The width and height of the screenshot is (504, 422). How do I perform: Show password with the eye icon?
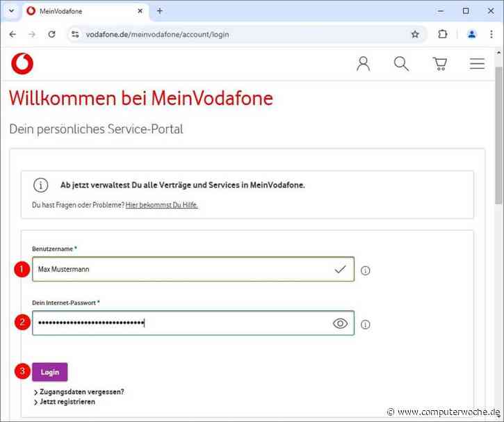pyautogui.click(x=340, y=323)
